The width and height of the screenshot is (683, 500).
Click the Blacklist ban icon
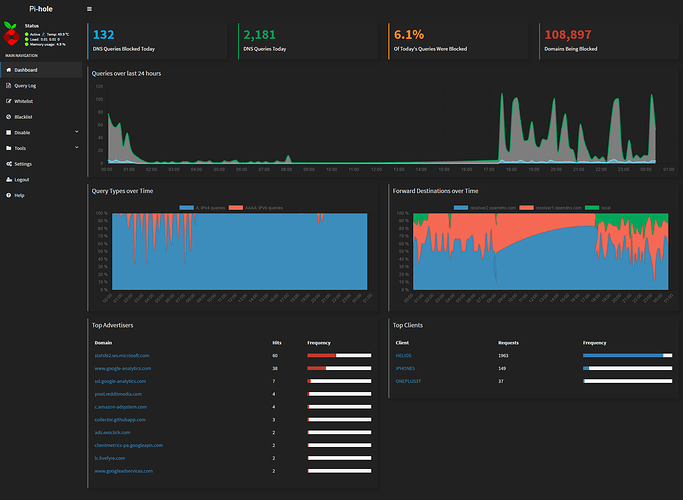(9, 117)
